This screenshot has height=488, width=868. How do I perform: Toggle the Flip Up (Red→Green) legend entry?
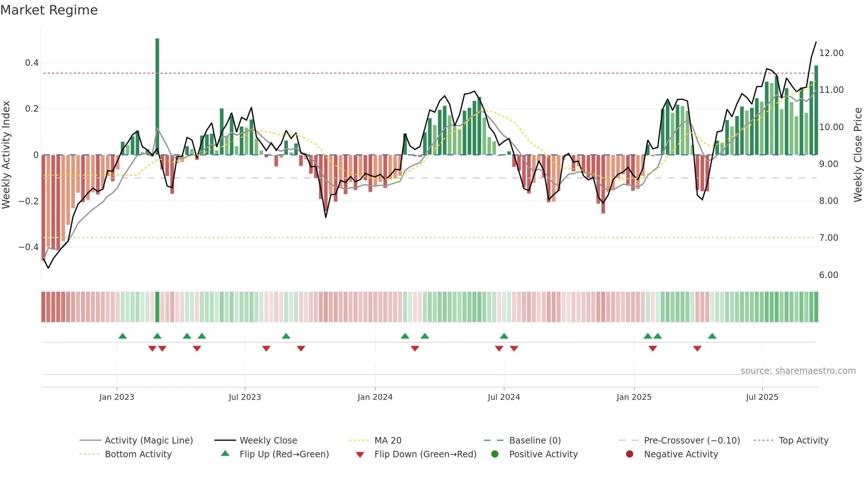[x=275, y=454]
